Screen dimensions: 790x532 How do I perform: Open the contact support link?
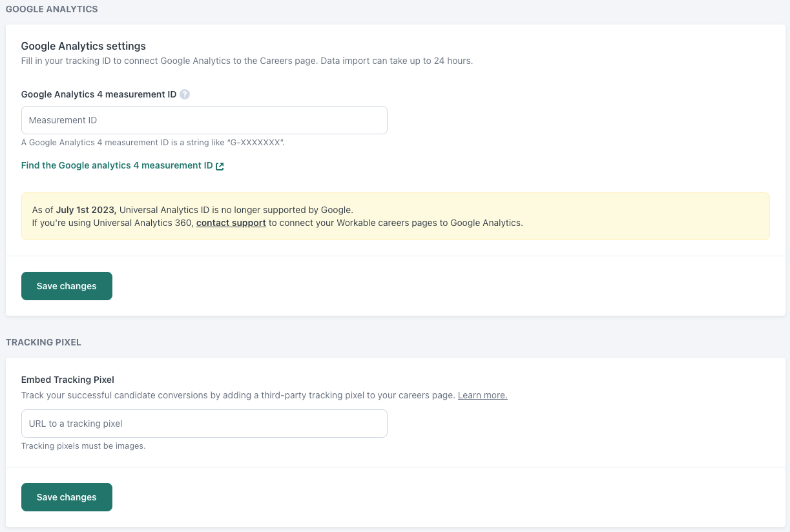[x=231, y=223]
